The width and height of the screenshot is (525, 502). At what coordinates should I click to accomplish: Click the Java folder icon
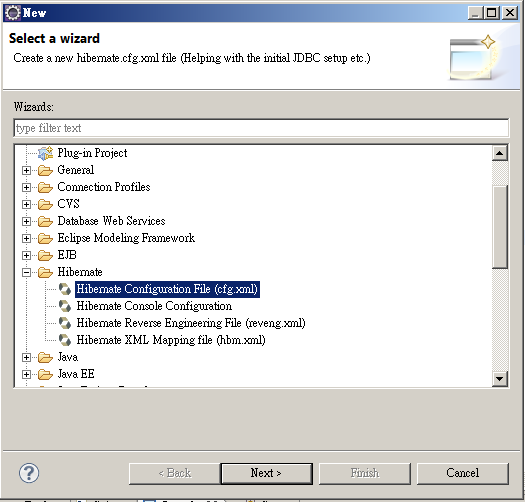coord(45,357)
